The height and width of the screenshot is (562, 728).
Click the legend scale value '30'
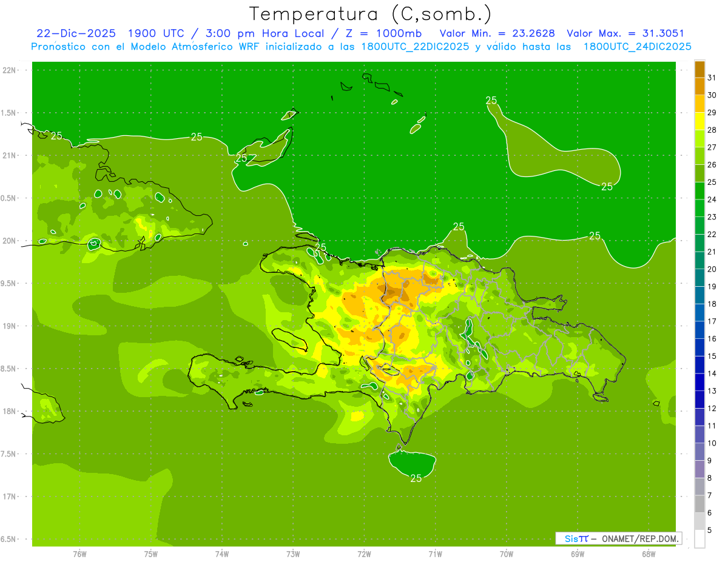pos(712,95)
